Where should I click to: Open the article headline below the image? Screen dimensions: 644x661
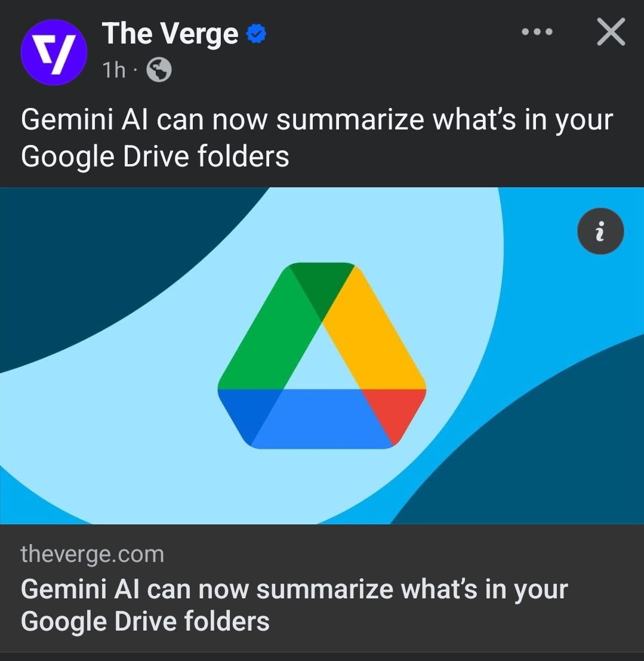pyautogui.click(x=294, y=605)
